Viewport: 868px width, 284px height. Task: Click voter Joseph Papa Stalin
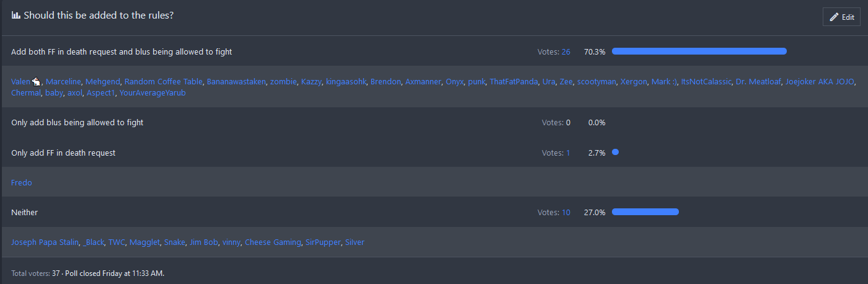(45, 242)
